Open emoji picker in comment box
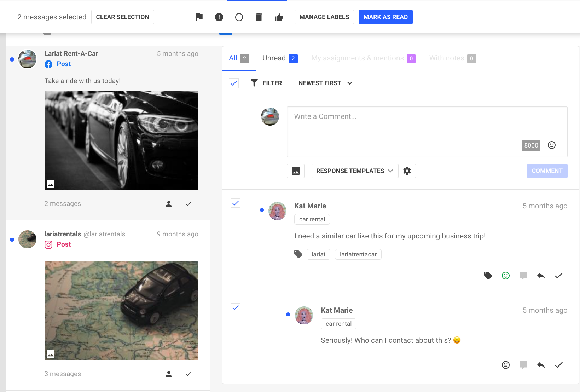The image size is (580, 392). 552,145
